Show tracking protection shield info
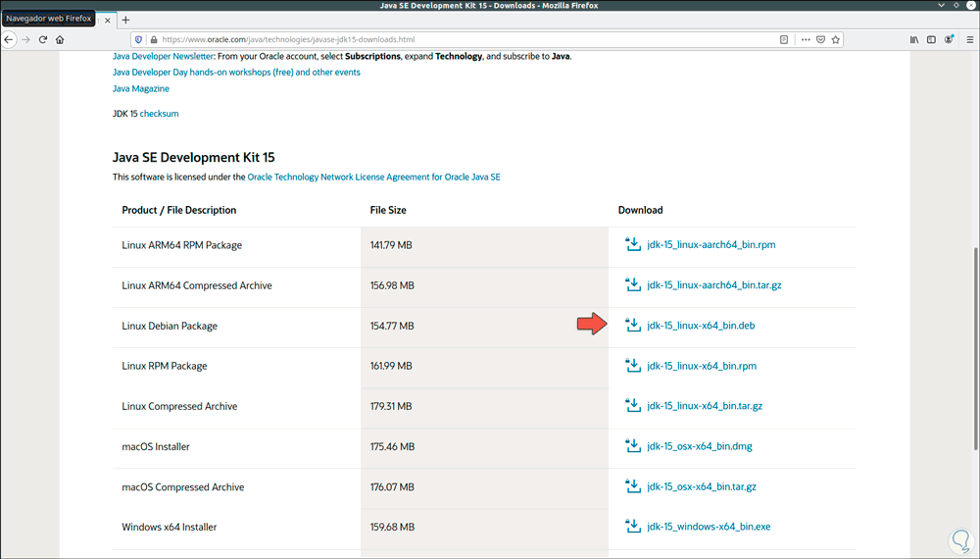980x559 pixels. [x=139, y=39]
